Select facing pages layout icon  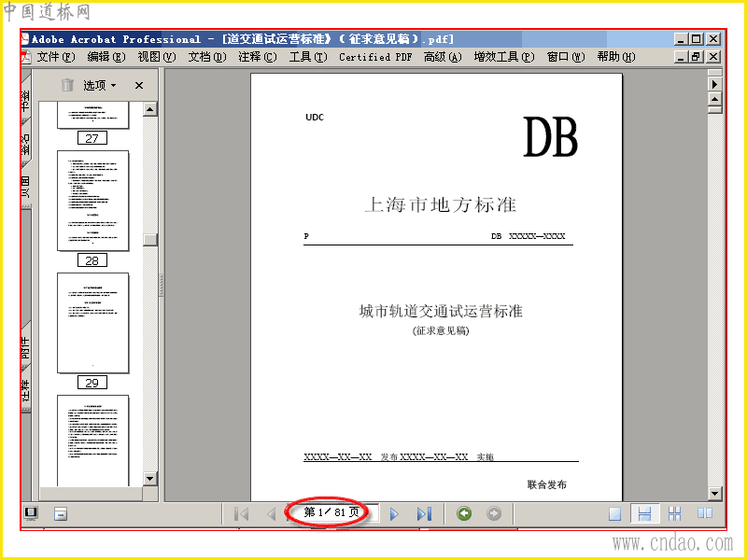pos(705,513)
